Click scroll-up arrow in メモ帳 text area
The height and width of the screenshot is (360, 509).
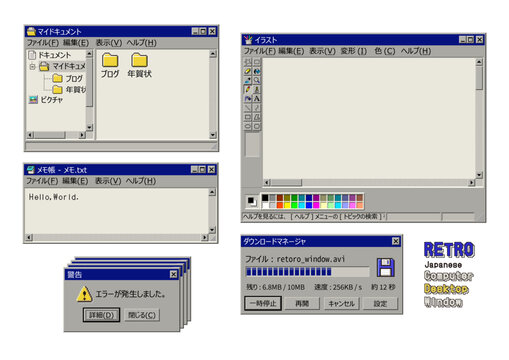pos(212,192)
